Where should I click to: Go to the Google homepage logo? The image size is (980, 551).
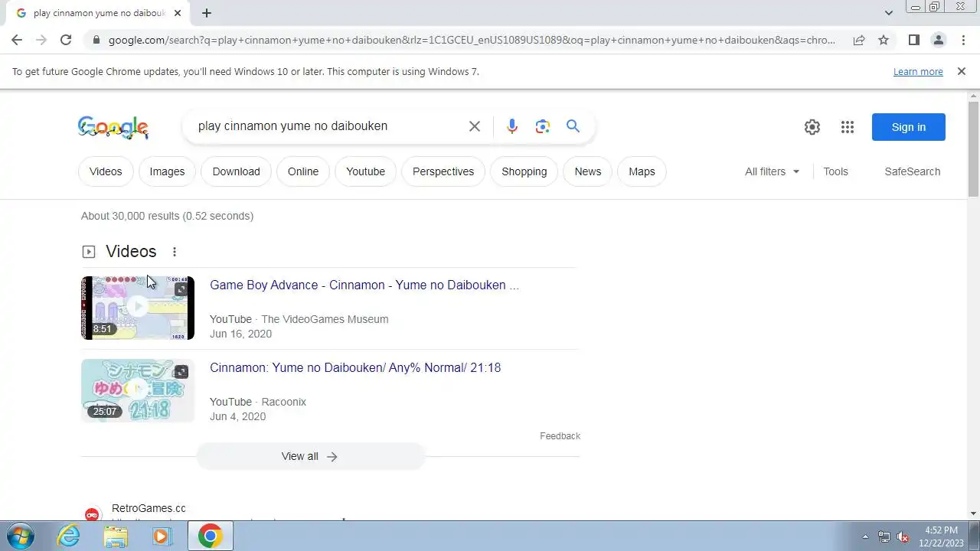113,127
